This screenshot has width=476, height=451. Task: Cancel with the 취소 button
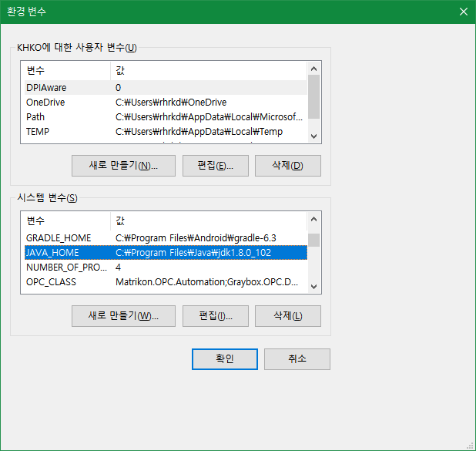[x=297, y=359]
